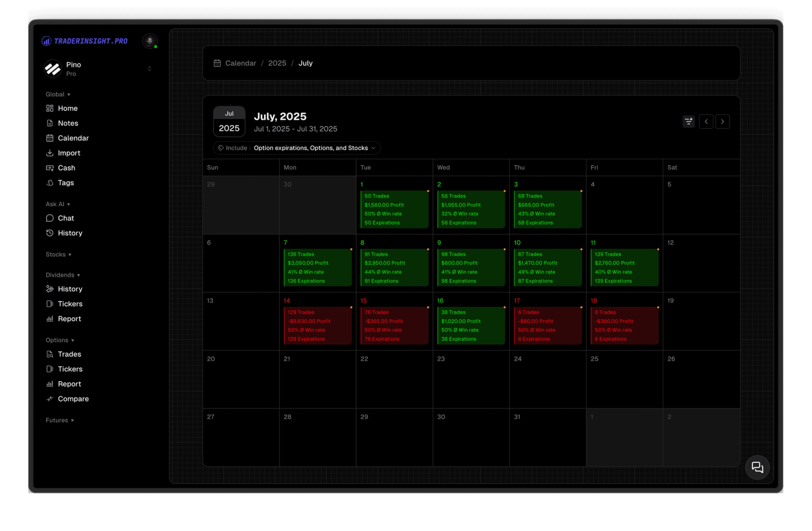Open Cash page from sidebar

pyautogui.click(x=67, y=168)
